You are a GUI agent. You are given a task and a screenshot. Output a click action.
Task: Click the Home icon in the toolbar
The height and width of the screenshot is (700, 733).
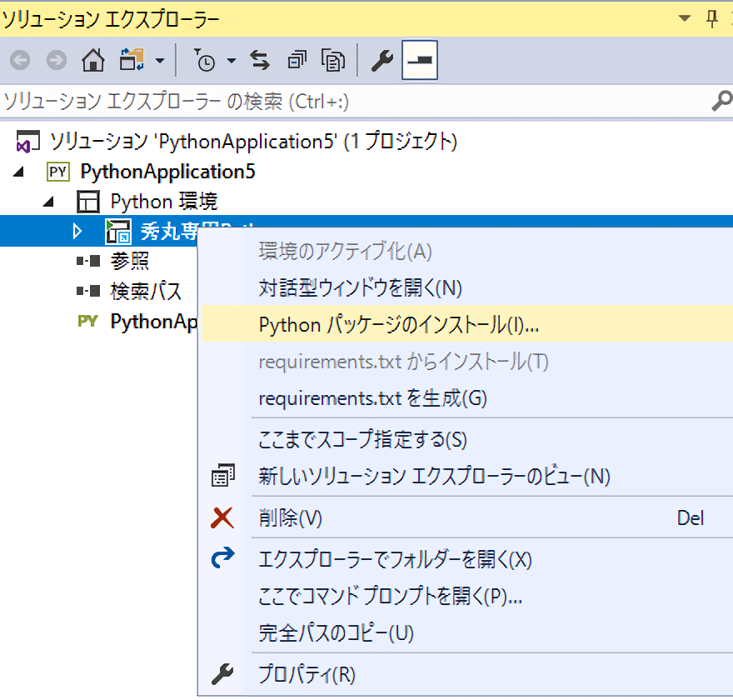[x=93, y=61]
